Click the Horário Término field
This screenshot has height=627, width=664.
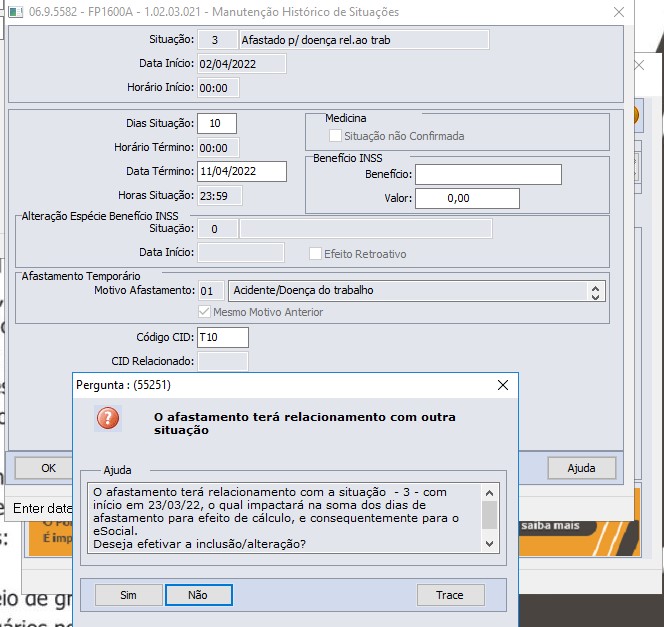(x=218, y=148)
